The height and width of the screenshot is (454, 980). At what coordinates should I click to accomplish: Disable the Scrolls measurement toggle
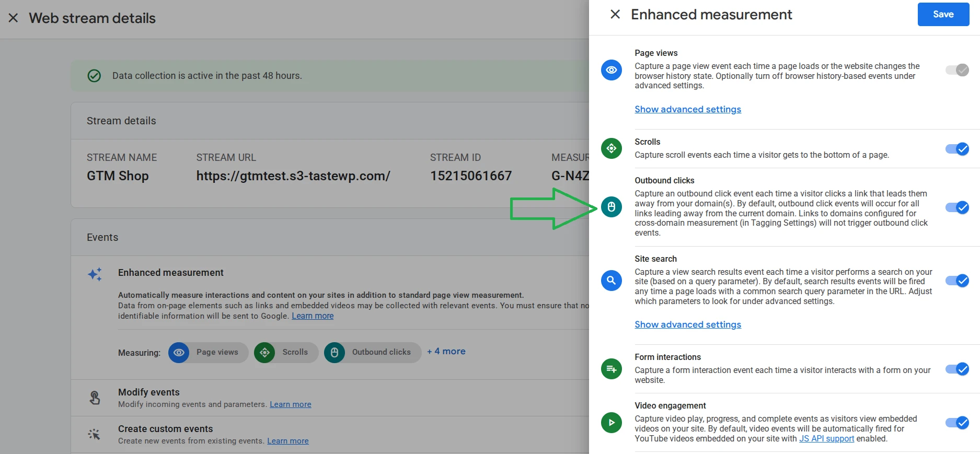(957, 149)
